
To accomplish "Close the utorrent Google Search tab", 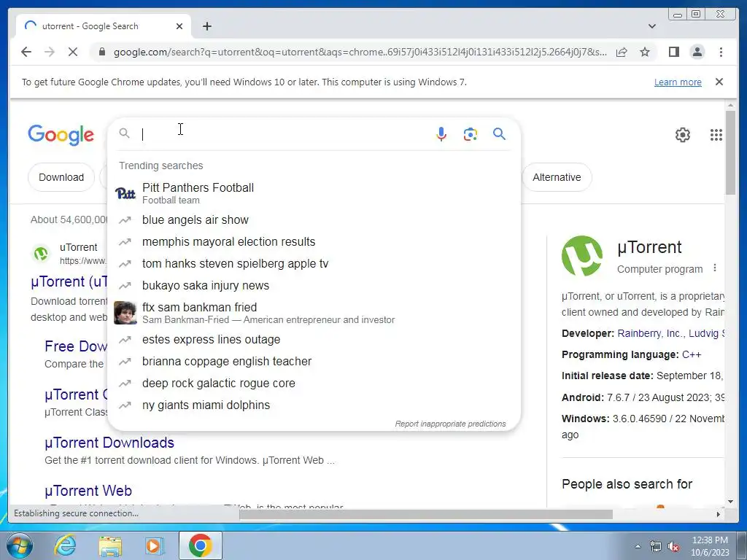I will click(179, 26).
